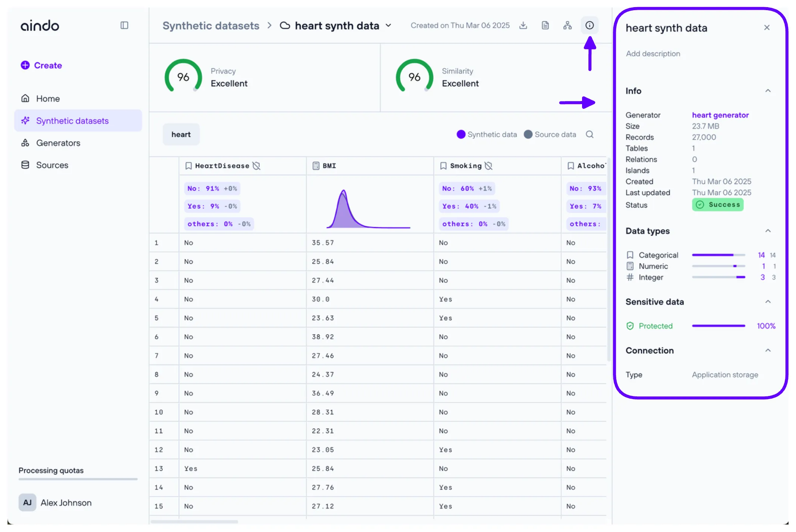The image size is (796, 532).
Task: Close the heart synth data panel
Action: 767,28
